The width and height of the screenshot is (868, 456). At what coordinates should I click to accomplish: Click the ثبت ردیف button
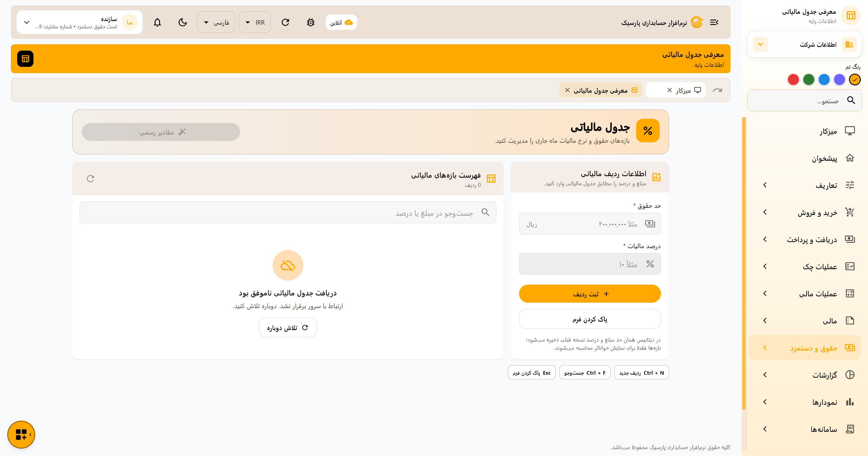tap(590, 294)
